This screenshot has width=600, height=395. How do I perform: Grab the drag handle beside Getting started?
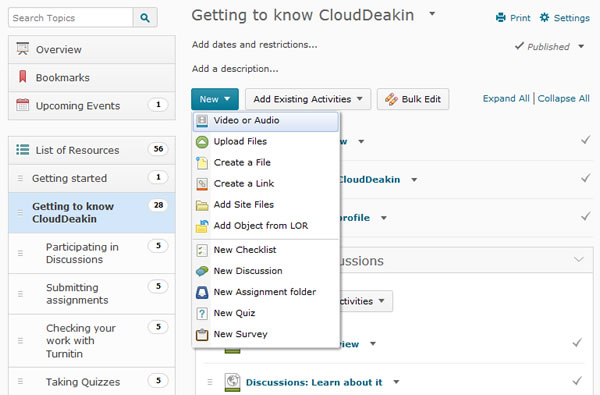pyautogui.click(x=20, y=178)
